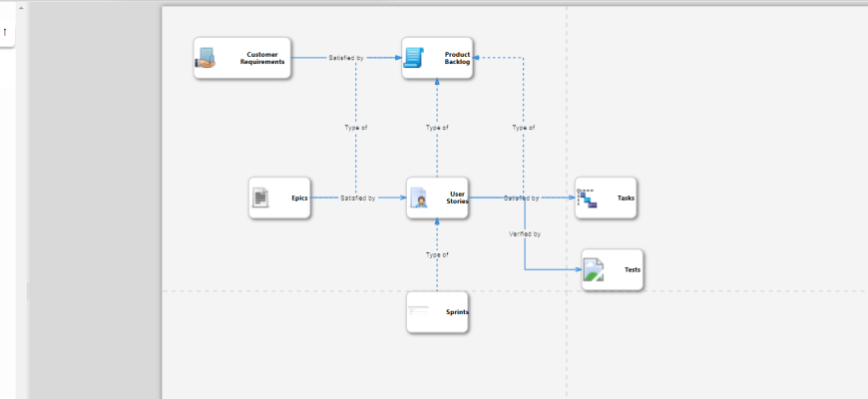Click the scroll-up arrow at top left
This screenshot has width=868, height=399.
[x=22, y=8]
